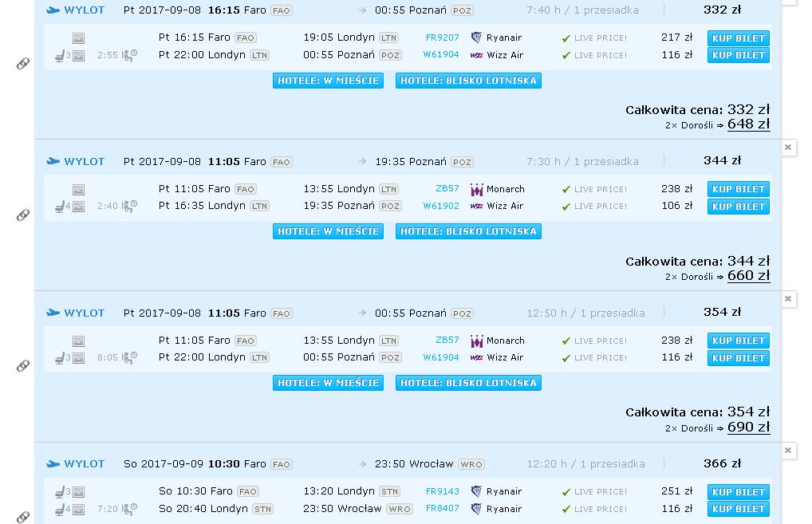The height and width of the screenshot is (524, 812).
Task: Click the image icon on FR9207 flight row
Action: 78,38
